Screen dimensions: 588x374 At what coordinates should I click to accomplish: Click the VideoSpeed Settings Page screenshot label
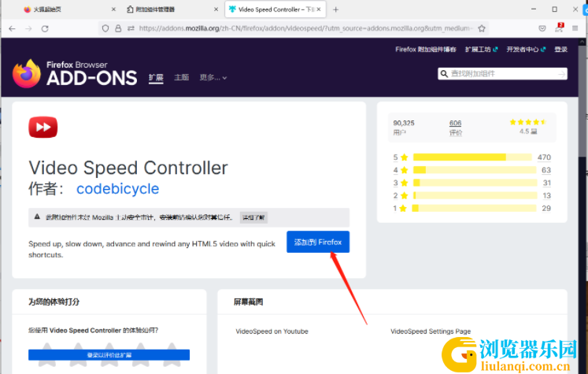(431, 331)
